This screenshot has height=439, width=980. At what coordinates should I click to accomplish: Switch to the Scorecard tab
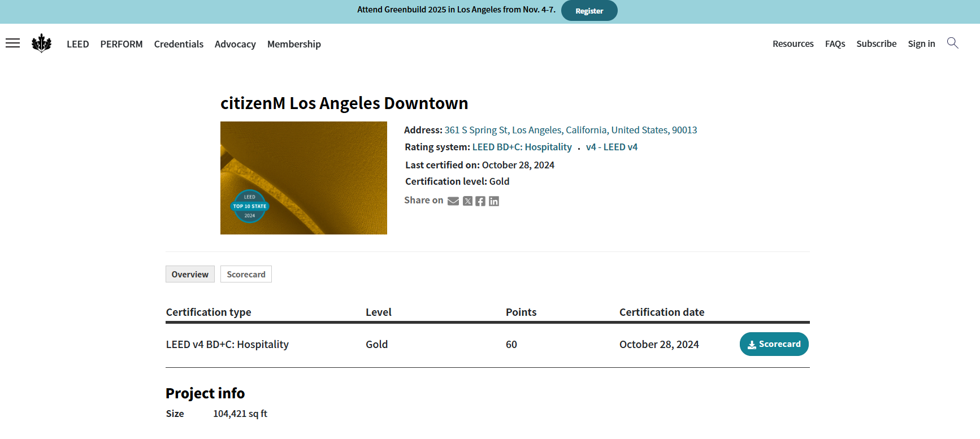[246, 274]
